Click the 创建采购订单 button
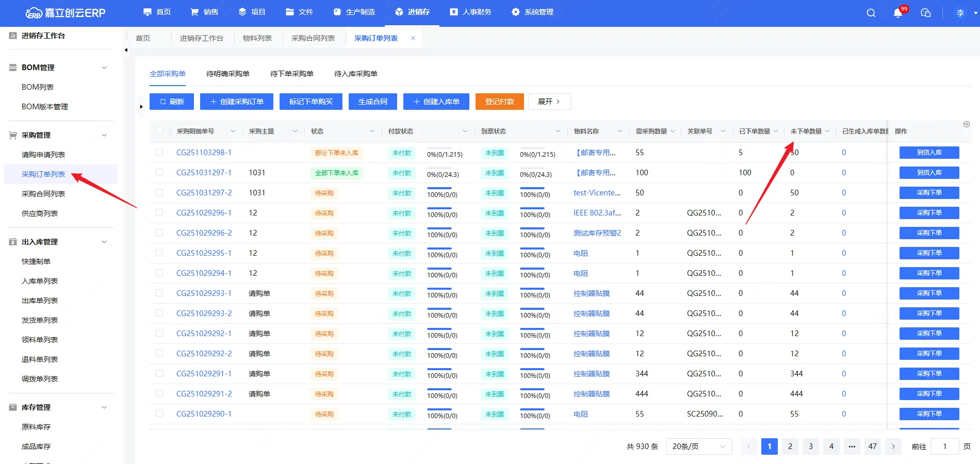Image resolution: width=980 pixels, height=464 pixels. pyautogui.click(x=237, y=102)
